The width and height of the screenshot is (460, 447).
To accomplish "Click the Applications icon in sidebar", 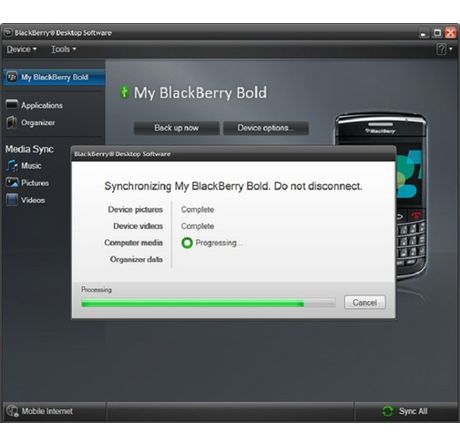I will coord(12,104).
